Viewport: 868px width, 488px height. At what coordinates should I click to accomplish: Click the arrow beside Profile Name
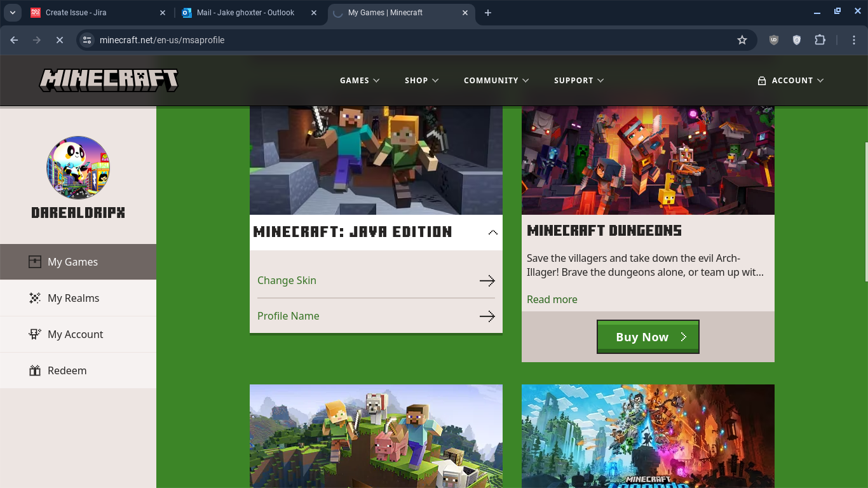pos(487,316)
